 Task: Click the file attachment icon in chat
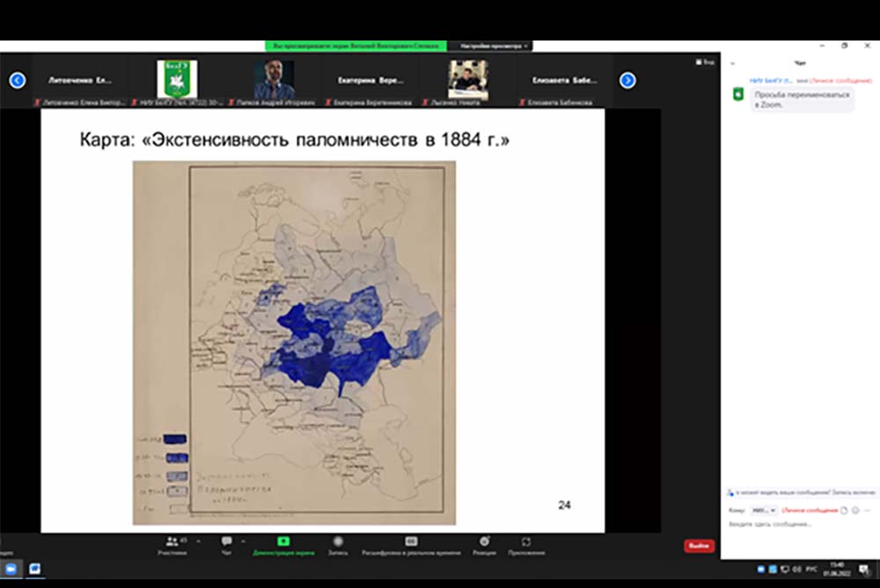pos(844,511)
